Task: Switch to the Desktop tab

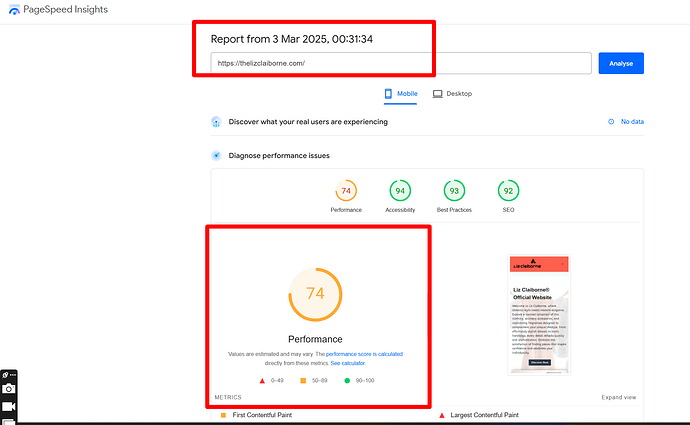Action: click(452, 94)
